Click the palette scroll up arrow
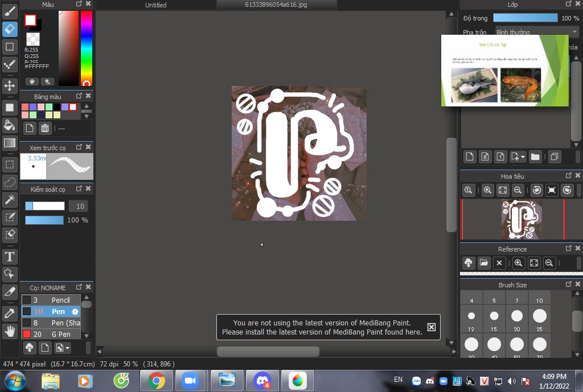This screenshot has height=392, width=583. click(x=87, y=106)
